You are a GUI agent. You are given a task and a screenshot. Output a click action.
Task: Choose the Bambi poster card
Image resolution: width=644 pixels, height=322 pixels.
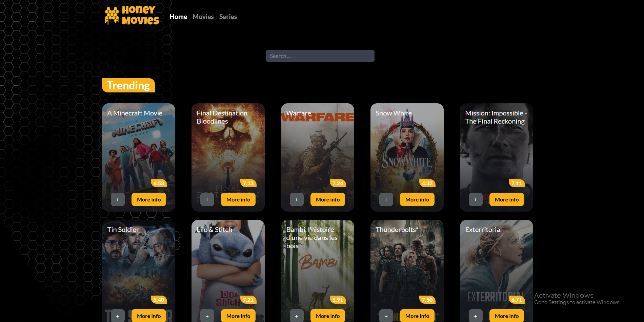click(318, 271)
